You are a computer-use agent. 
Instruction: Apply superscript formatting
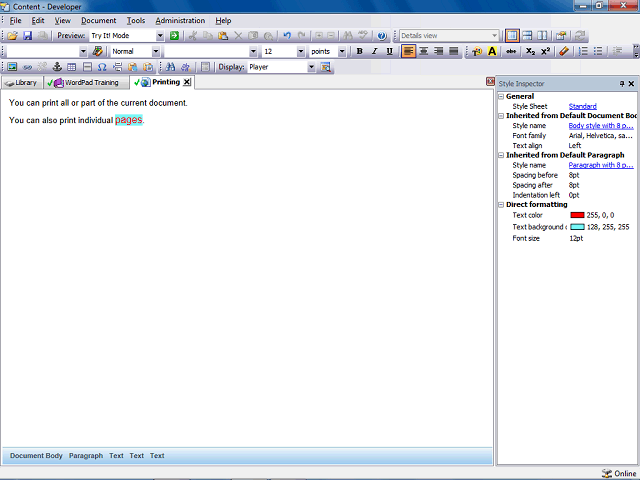(x=545, y=51)
